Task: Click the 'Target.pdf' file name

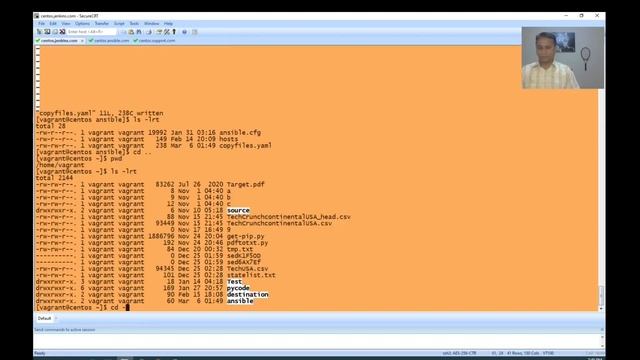Action: (246, 184)
